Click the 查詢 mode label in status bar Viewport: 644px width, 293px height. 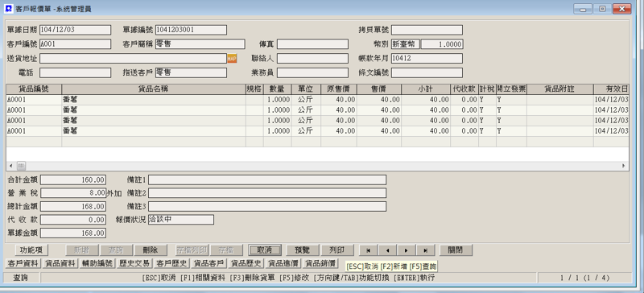(x=22, y=278)
